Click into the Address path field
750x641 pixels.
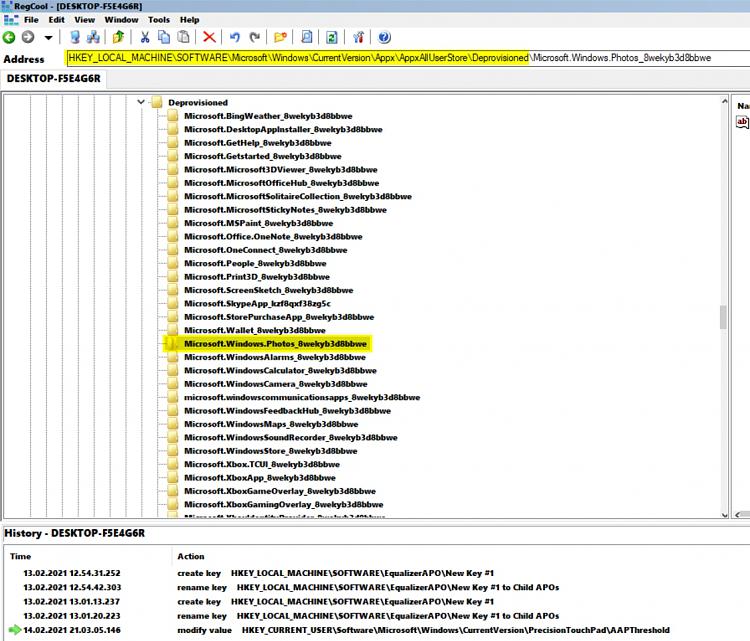[408, 58]
